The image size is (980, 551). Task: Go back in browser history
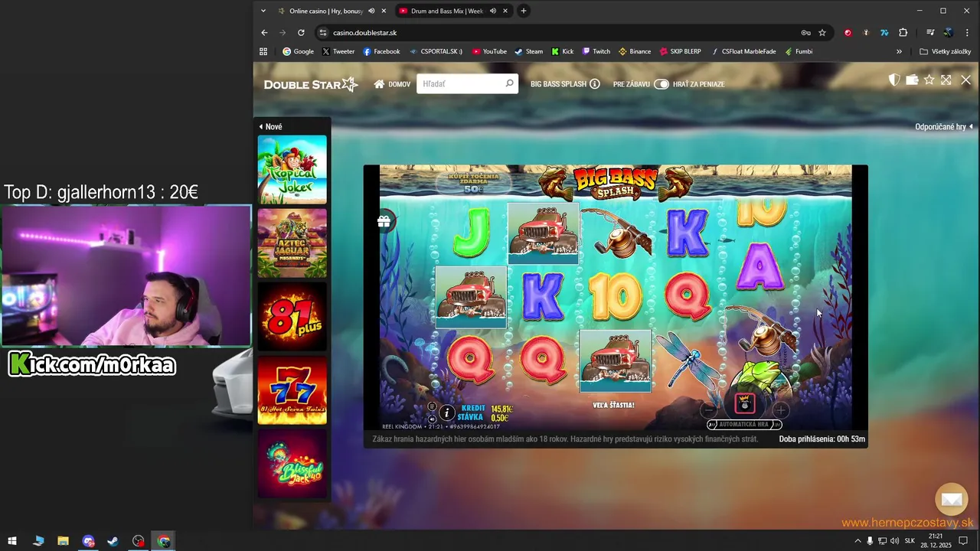264,32
